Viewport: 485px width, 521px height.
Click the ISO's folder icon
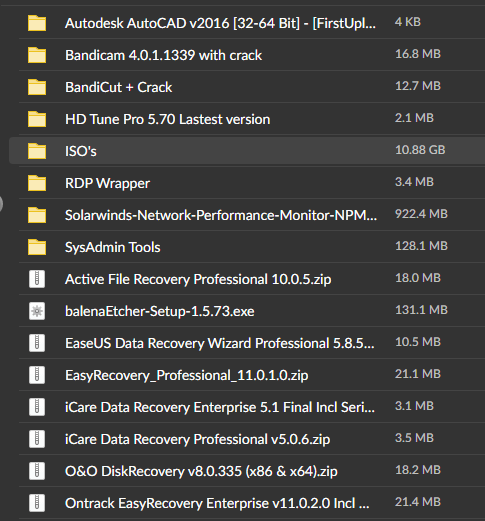coord(37,151)
